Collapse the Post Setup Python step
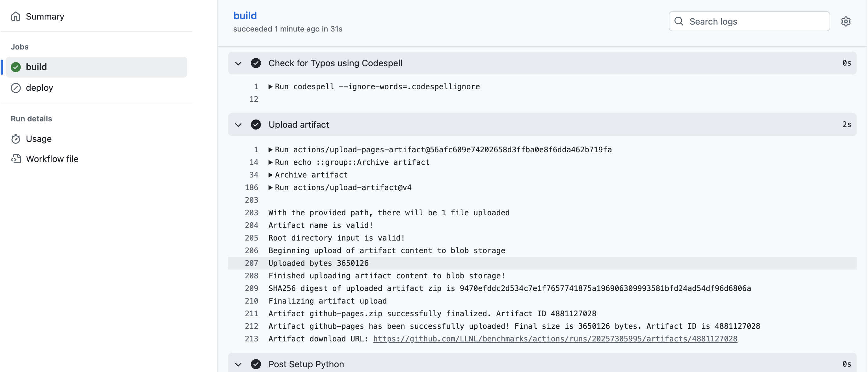The width and height of the screenshot is (868, 372). 238,364
